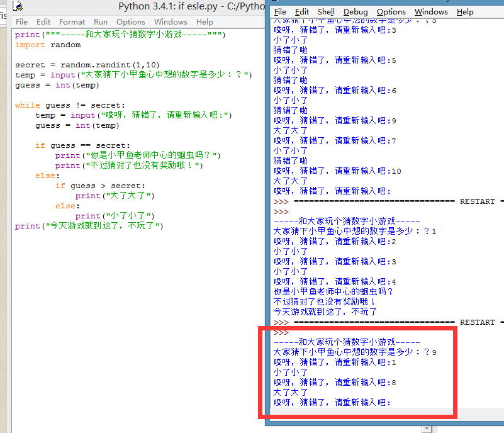Click the 'if esle.py' editor title bar to focus it
The height and width of the screenshot is (433, 504).
(x=157, y=6)
